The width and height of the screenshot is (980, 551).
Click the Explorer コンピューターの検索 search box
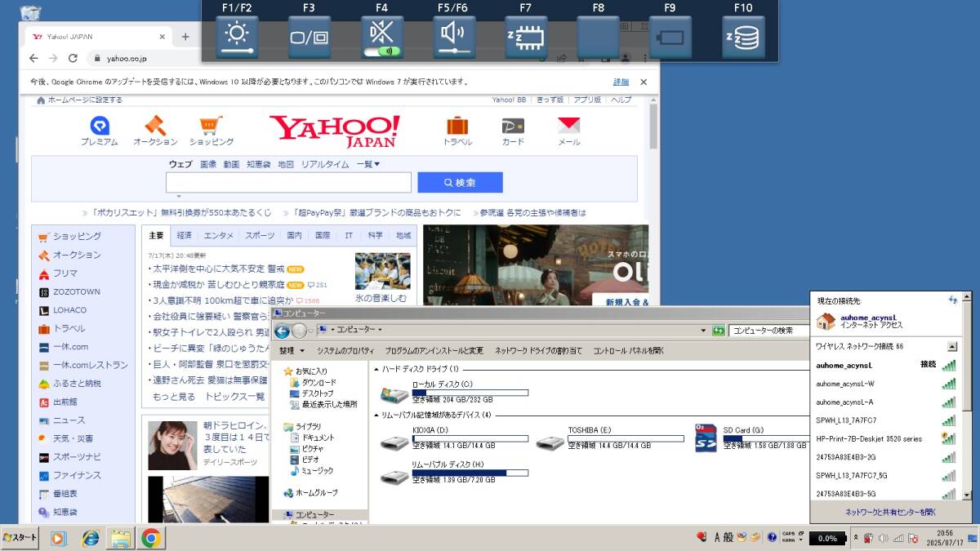tap(768, 331)
